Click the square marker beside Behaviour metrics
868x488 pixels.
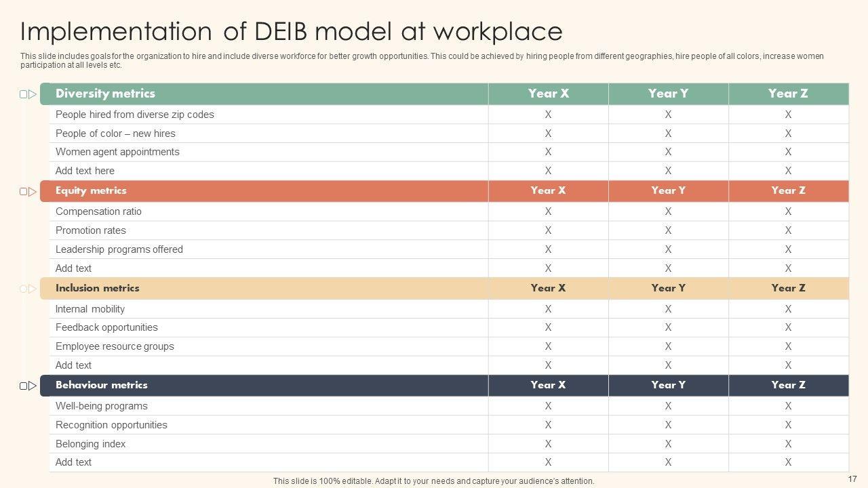(23, 386)
